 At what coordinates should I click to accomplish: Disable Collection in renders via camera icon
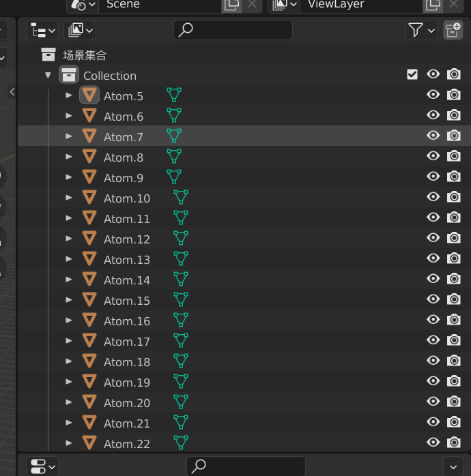[x=453, y=74]
